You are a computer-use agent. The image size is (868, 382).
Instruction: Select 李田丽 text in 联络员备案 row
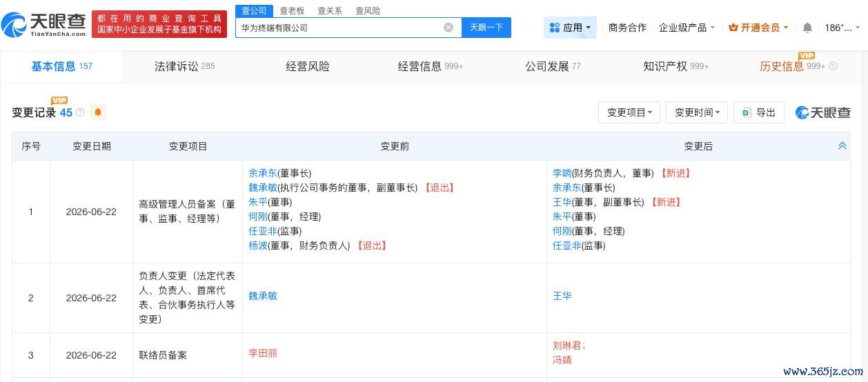263,353
